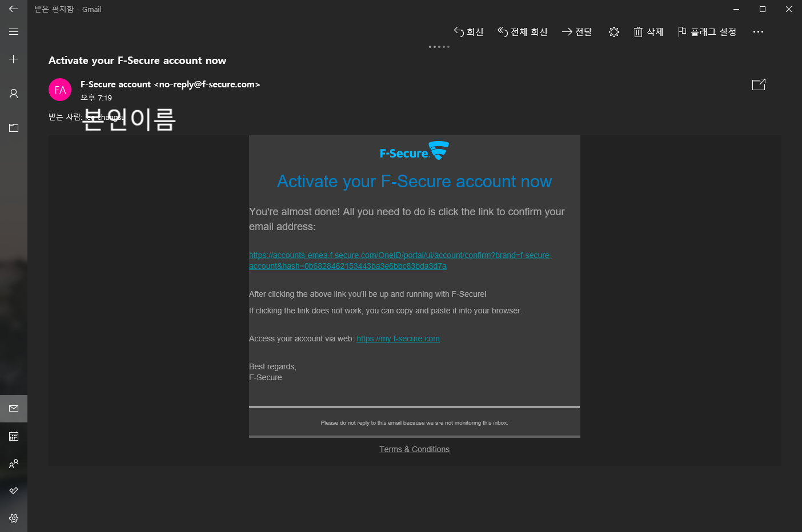Switch to Mail in bottom sidebar
802x532 pixels.
tap(14, 409)
